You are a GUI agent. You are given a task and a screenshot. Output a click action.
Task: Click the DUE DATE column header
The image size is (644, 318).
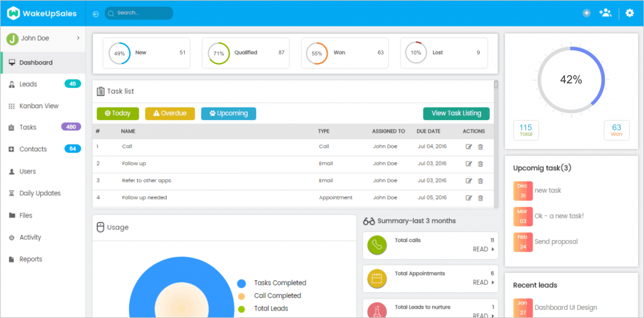click(429, 132)
